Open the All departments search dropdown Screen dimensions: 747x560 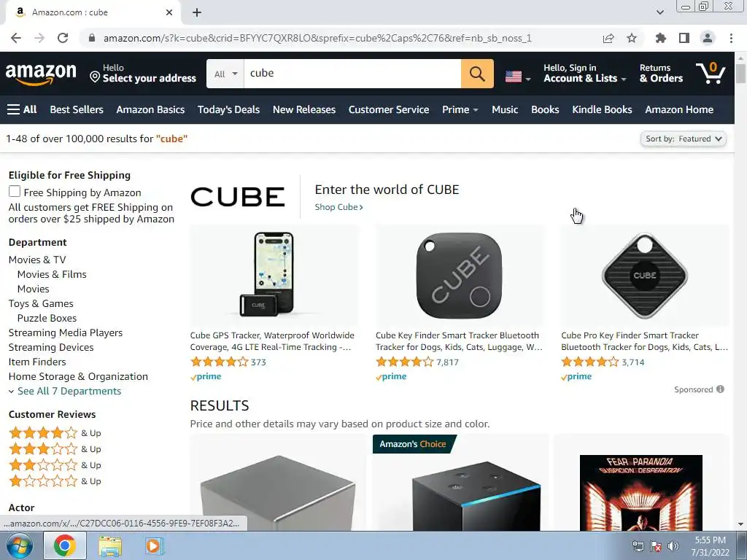[225, 74]
